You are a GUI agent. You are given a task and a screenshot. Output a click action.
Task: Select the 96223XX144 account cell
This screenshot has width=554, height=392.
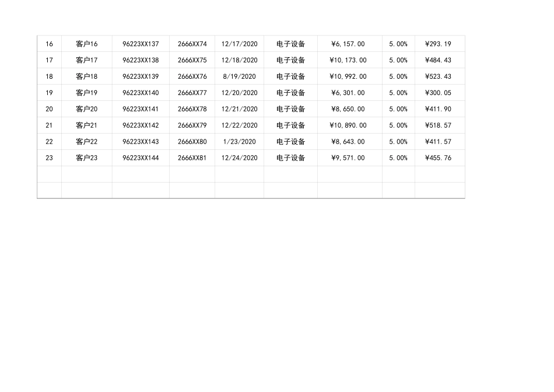[140, 157]
